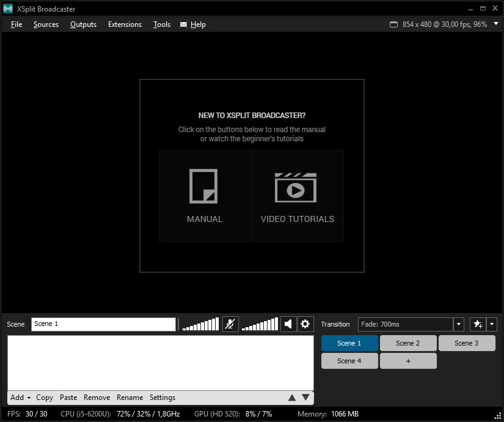Open the Outputs menu
The width and height of the screenshot is (504, 422).
pos(83,24)
